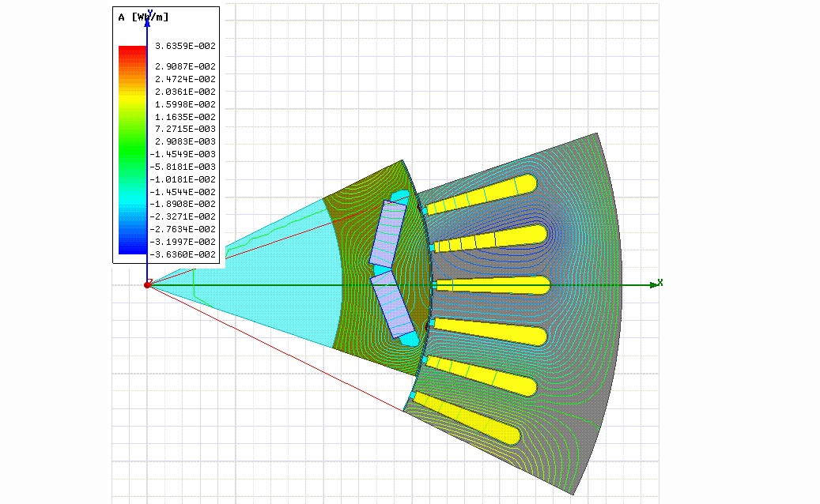This screenshot has width=820, height=504.
Task: Select the legend value -1.0181E-002
Action: point(183,179)
